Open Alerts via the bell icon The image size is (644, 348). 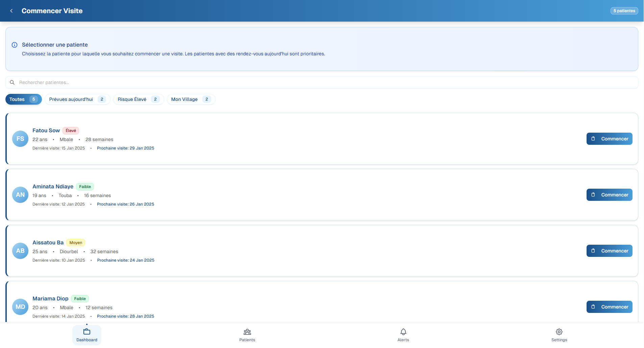[x=403, y=332]
